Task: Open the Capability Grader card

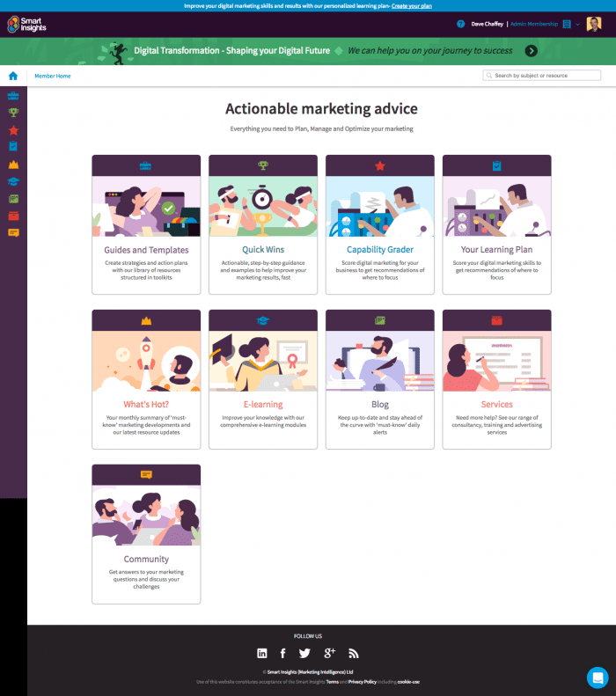Action: pyautogui.click(x=380, y=224)
